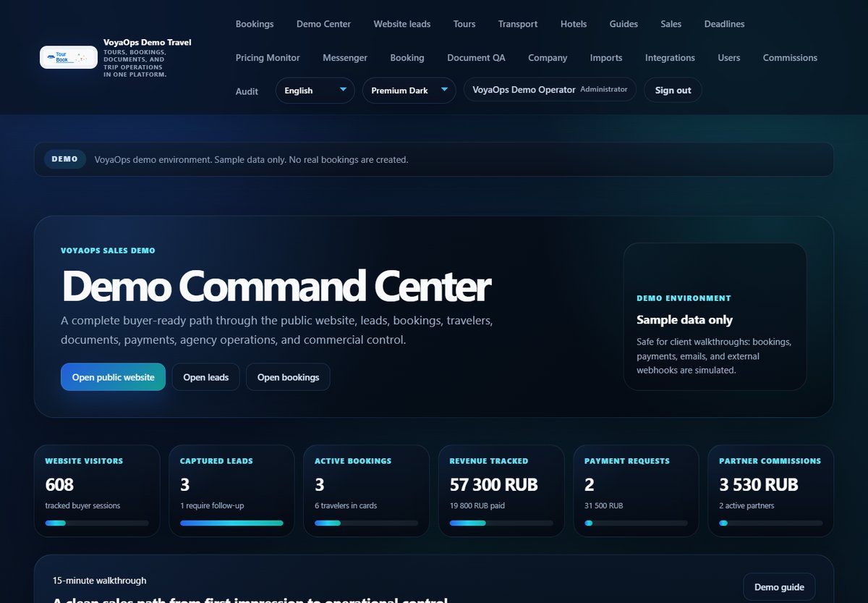Click the VoyaOps Demo Operator profile button

(x=550, y=90)
